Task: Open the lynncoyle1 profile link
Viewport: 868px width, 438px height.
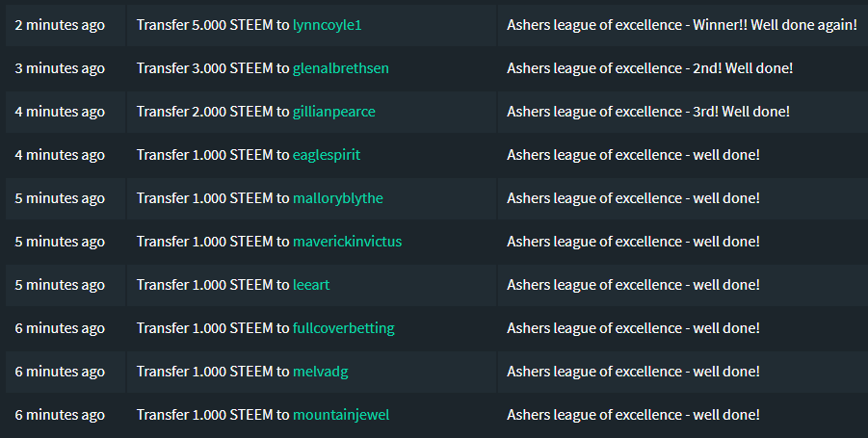Action: (x=327, y=25)
